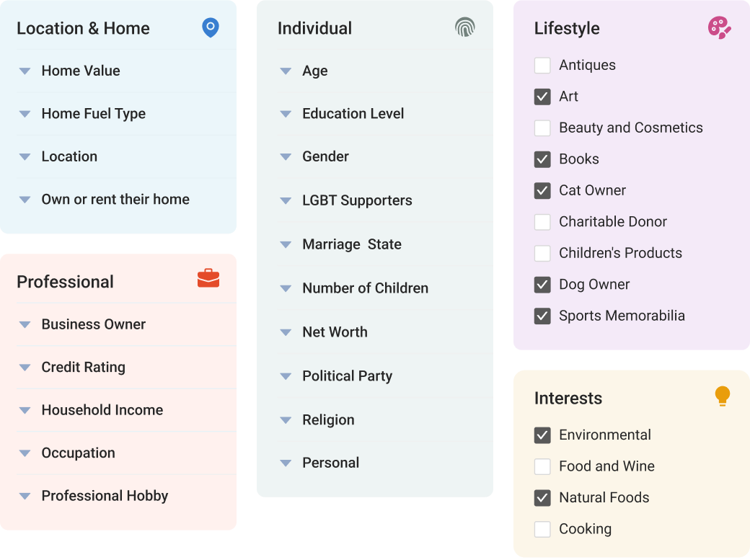The height and width of the screenshot is (560, 750).
Task: Open the Credit Rating expander arrow
Action: pos(25,368)
